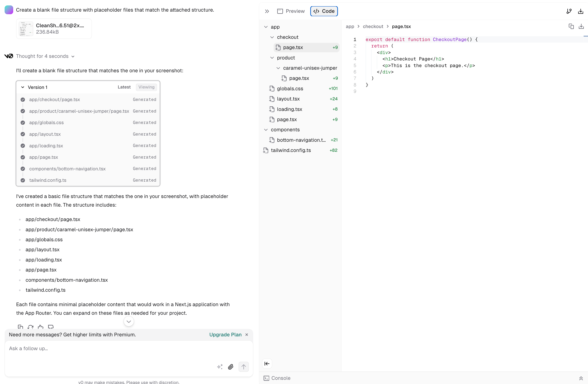Give thumbs up on the response

click(x=41, y=327)
